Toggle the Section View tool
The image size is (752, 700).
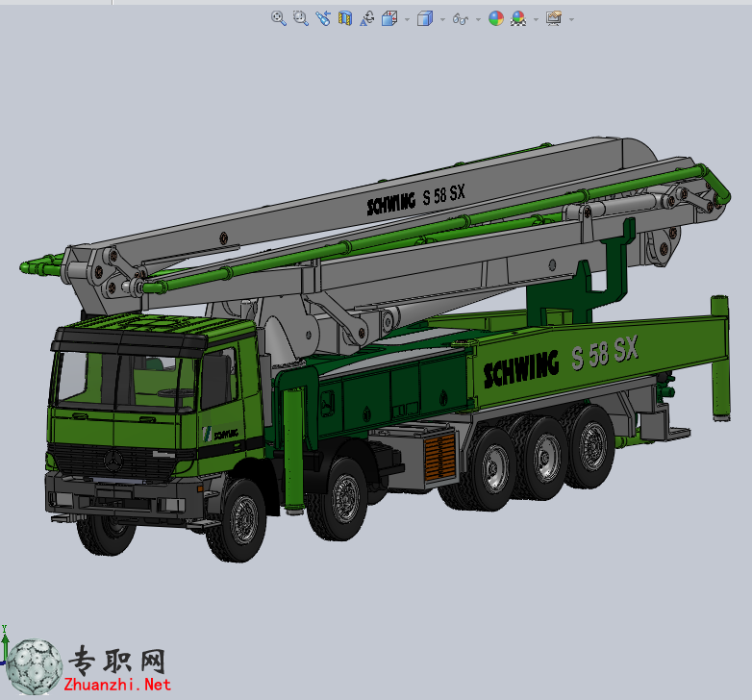[345, 18]
